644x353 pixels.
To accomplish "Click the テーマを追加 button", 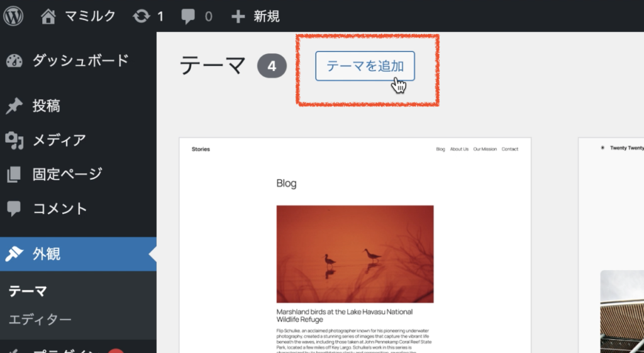I will [365, 66].
